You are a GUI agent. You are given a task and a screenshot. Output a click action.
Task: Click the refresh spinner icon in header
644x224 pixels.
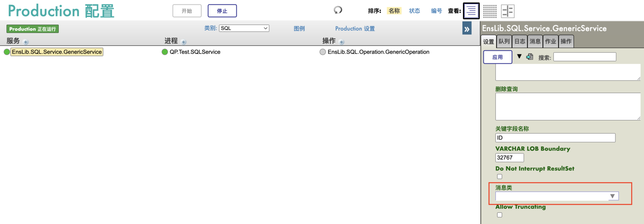pos(338,10)
